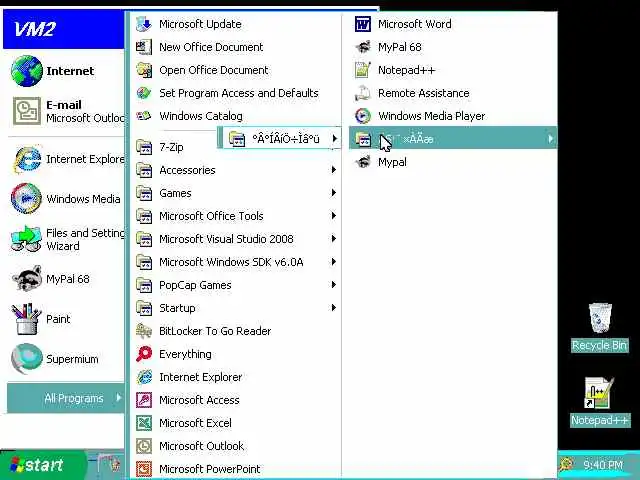Launch Microsoft PowerPoint
This screenshot has width=640, height=480.
click(x=236, y=469)
